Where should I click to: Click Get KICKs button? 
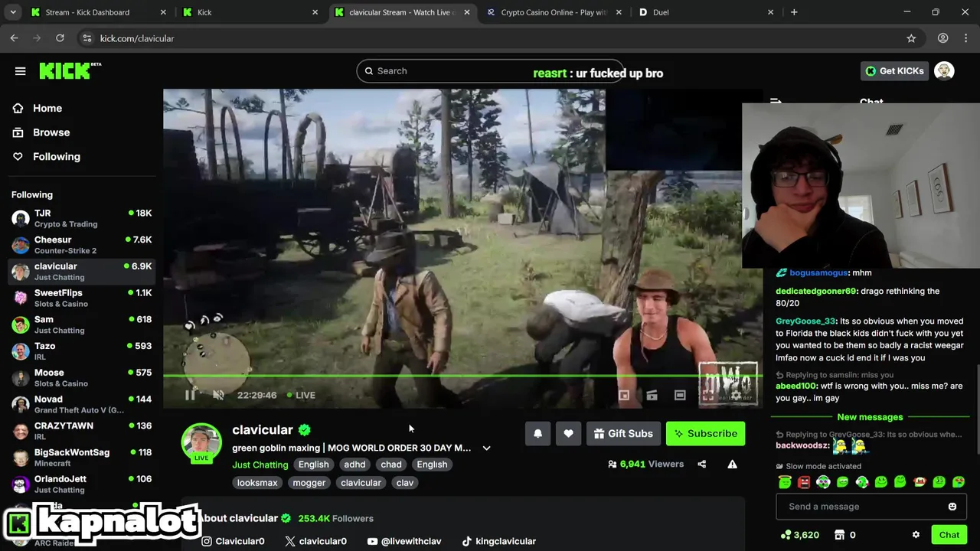894,70
